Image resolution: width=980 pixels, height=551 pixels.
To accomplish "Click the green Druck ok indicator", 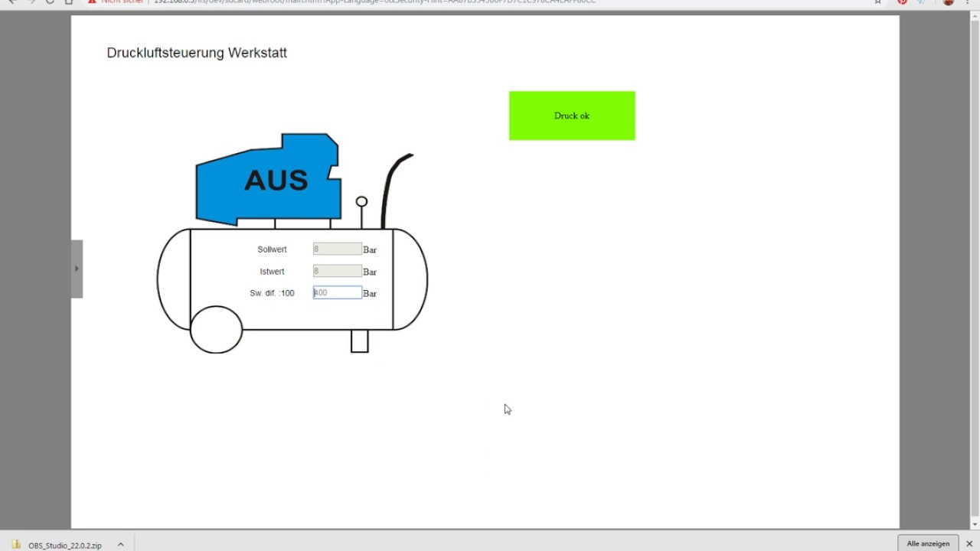I will pos(572,116).
